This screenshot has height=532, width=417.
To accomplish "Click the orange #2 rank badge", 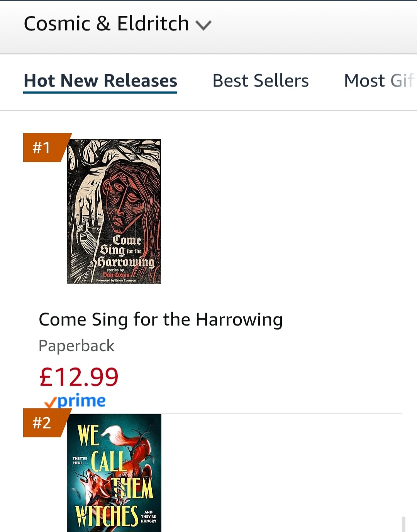I will point(42,423).
